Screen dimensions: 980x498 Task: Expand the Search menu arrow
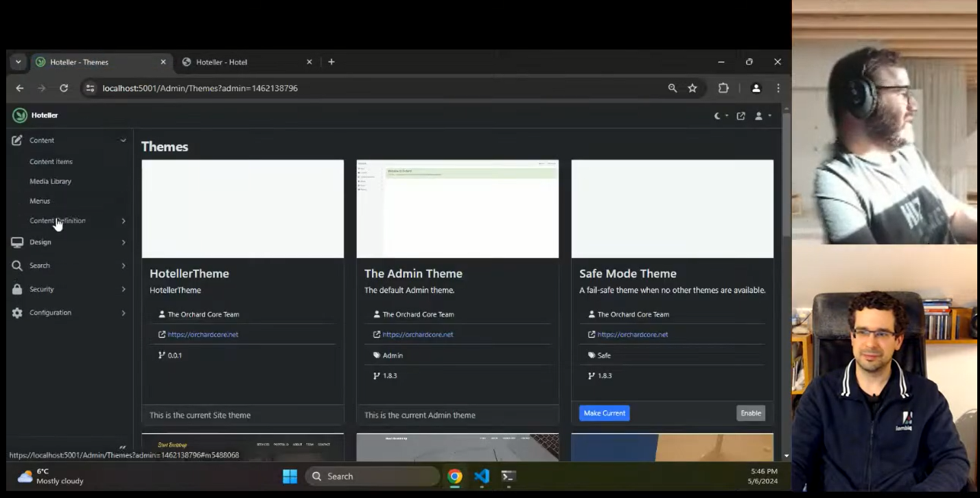124,265
